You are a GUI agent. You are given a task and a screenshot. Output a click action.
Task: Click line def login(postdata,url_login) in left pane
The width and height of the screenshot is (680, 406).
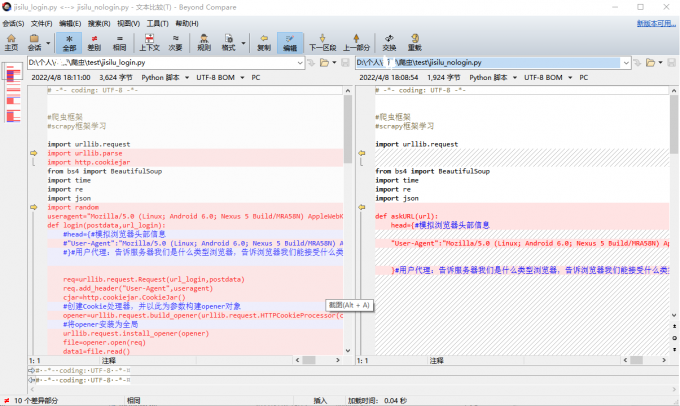(107, 225)
